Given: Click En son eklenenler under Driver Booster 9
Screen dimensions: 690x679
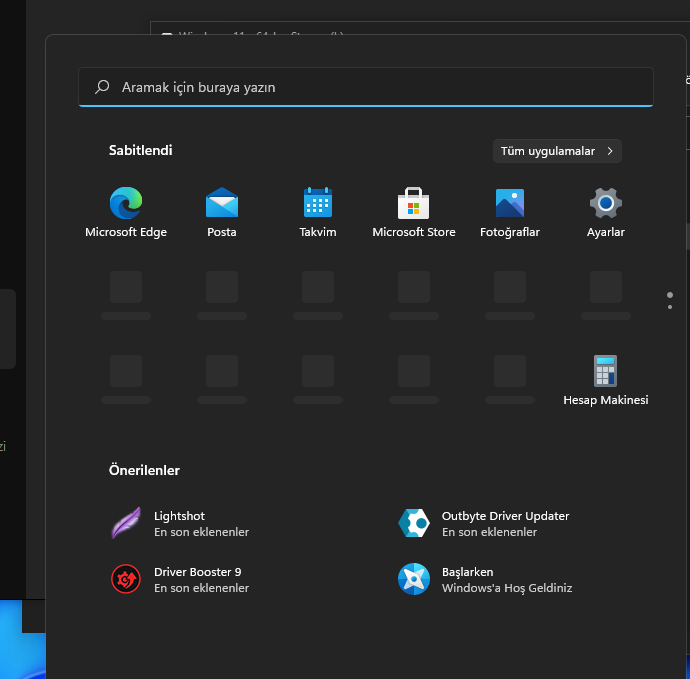Looking at the screenshot, I should [x=202, y=588].
